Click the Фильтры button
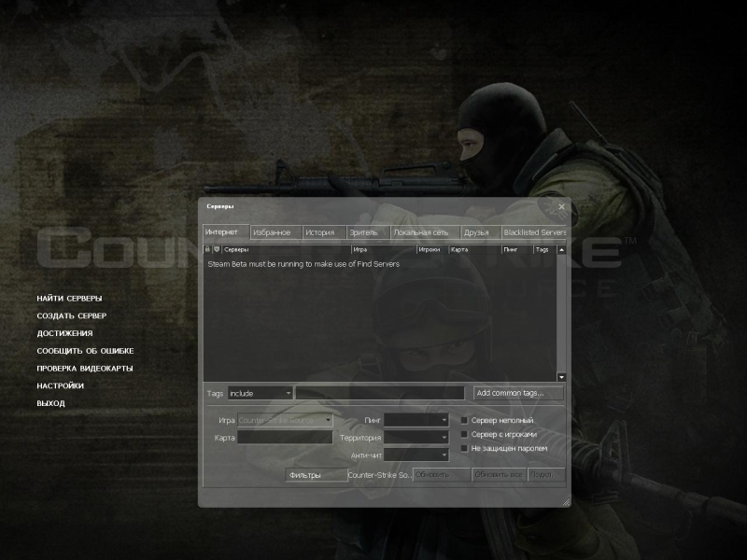Image resolution: width=747 pixels, height=560 pixels. pos(316,475)
